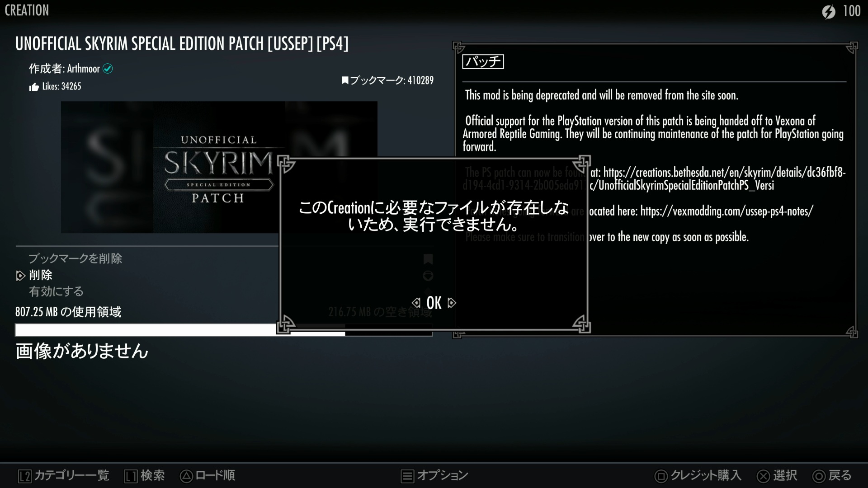Click the error message text in dialog
Image resolution: width=868 pixels, height=488 pixels.
(x=434, y=216)
